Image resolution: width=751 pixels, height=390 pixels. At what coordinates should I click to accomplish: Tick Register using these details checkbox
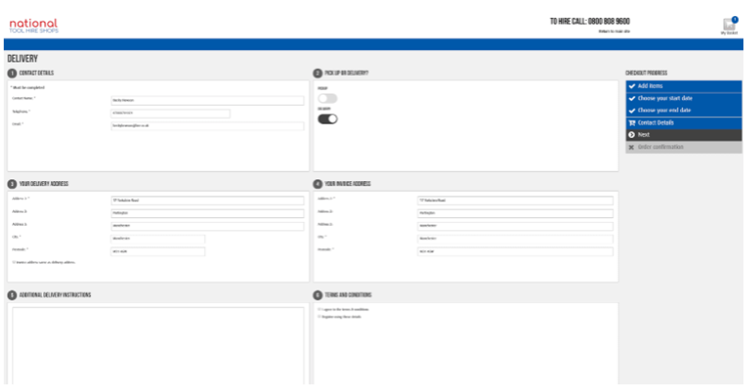click(x=319, y=317)
